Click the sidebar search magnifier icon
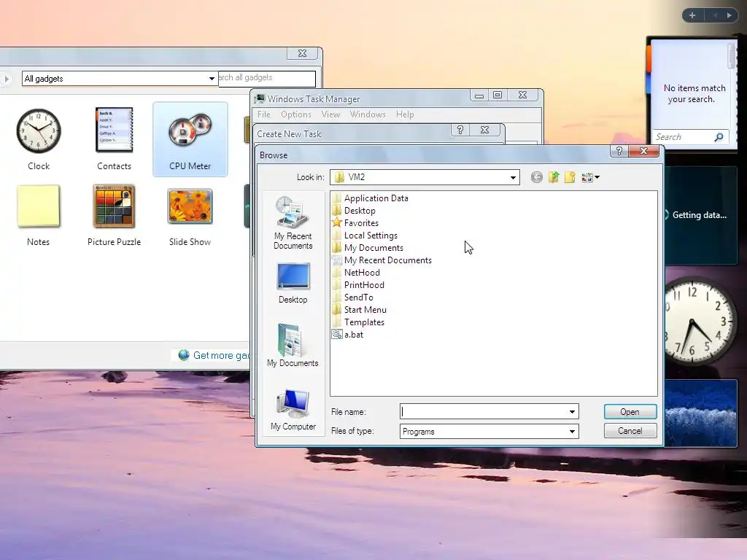The height and width of the screenshot is (560, 747). pos(719,137)
